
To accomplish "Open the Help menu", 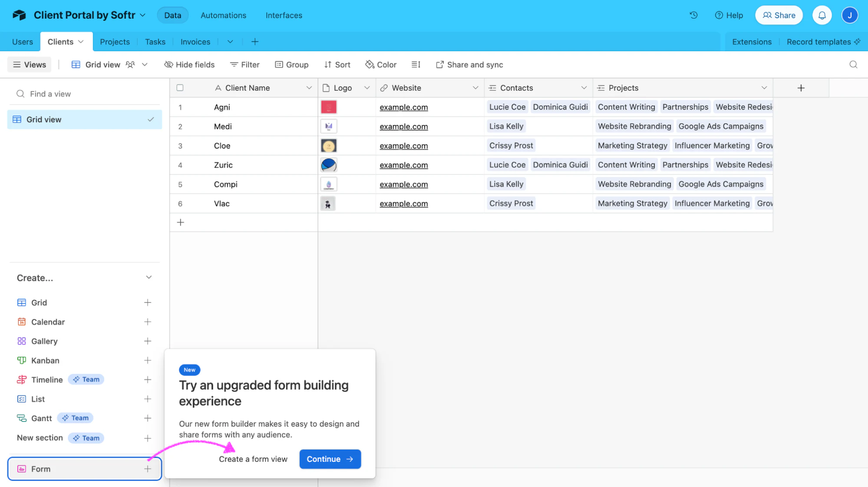I will pos(729,15).
